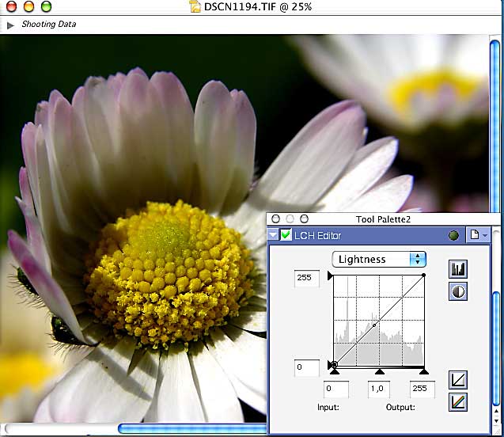Image resolution: width=504 pixels, height=437 pixels.
Task: Minimize image window with yellow button
Action: (28, 7)
